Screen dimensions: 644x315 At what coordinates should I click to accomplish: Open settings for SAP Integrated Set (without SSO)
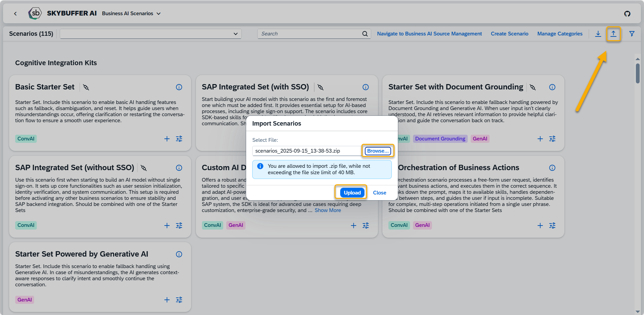coord(179,226)
